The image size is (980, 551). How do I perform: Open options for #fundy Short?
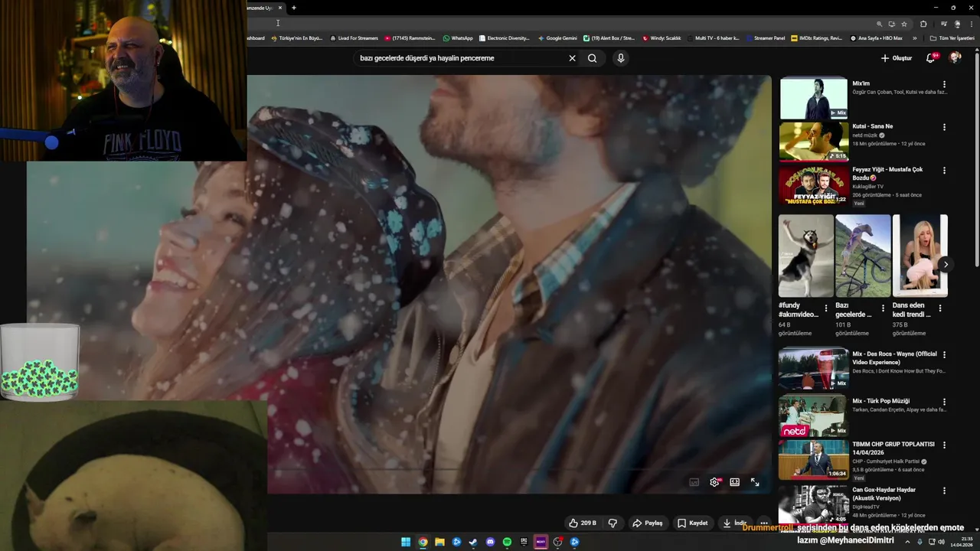[x=825, y=308]
